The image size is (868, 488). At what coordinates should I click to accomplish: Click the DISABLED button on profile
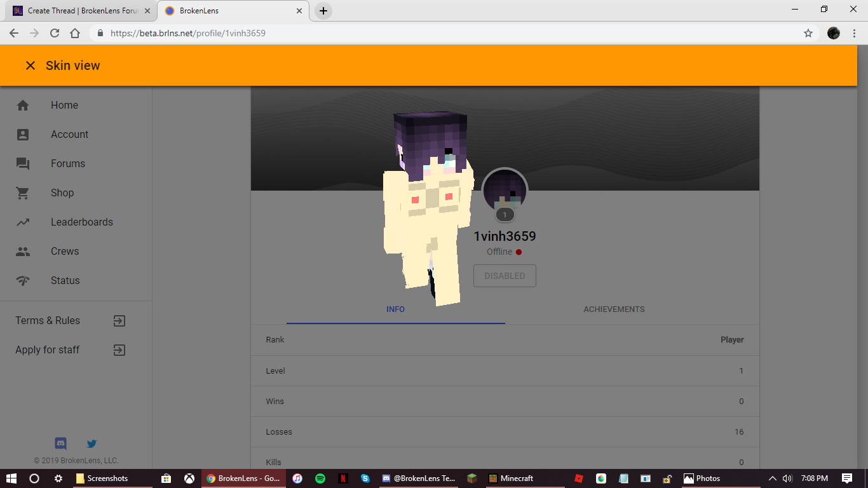(x=505, y=276)
